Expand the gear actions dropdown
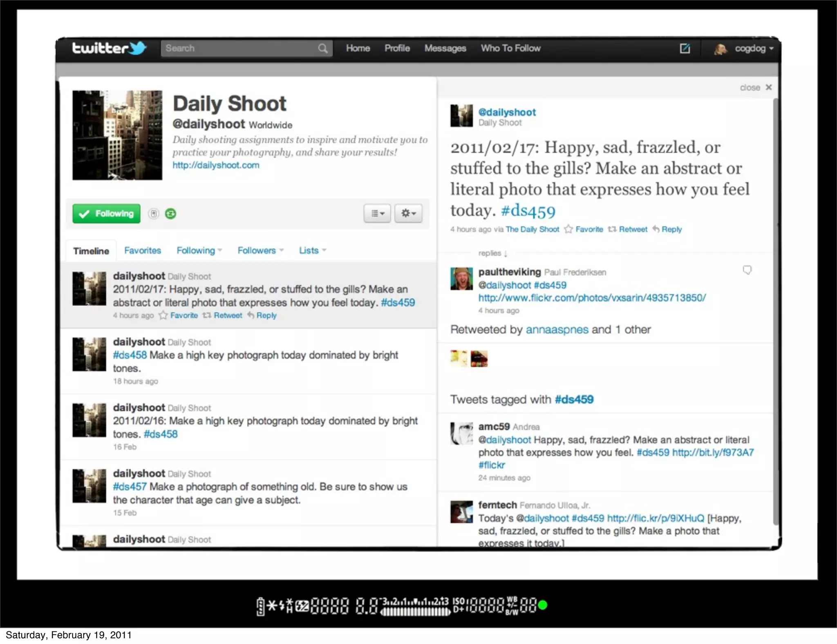 tap(408, 213)
